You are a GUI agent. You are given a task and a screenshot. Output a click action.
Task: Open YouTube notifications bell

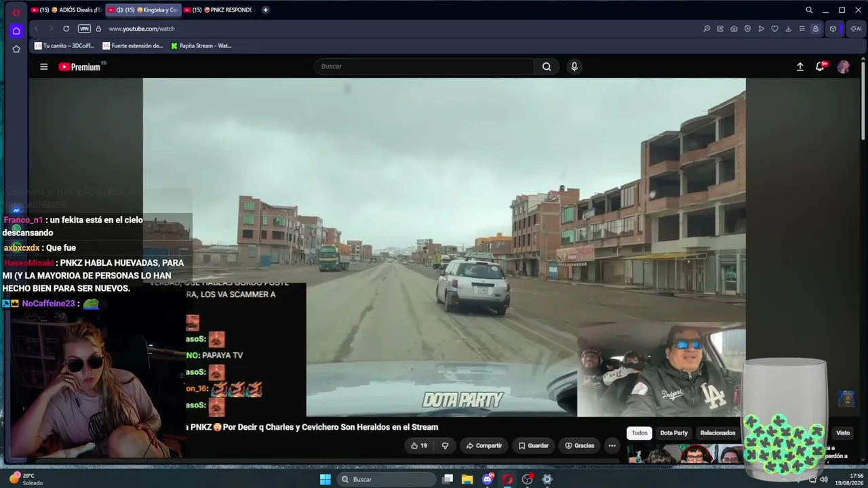point(821,66)
